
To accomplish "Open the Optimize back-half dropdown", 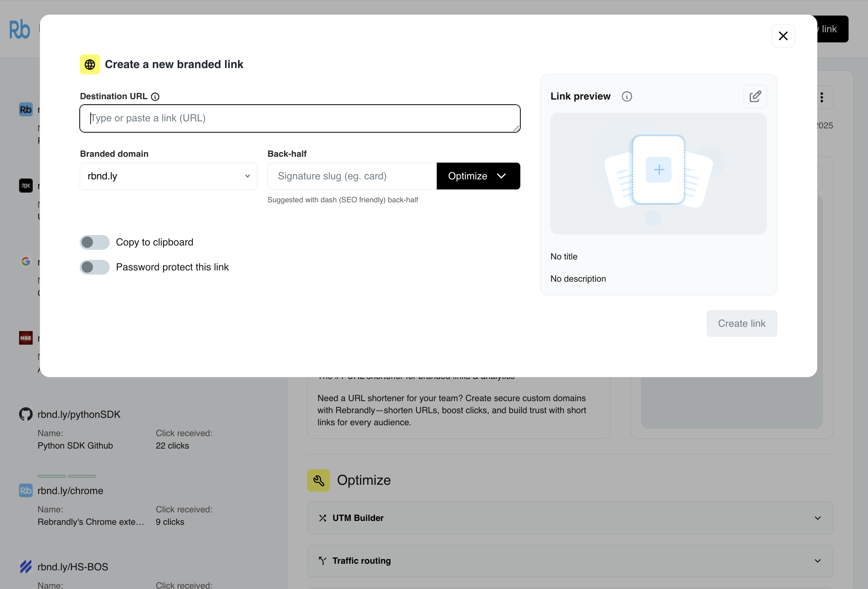I will coord(478,176).
